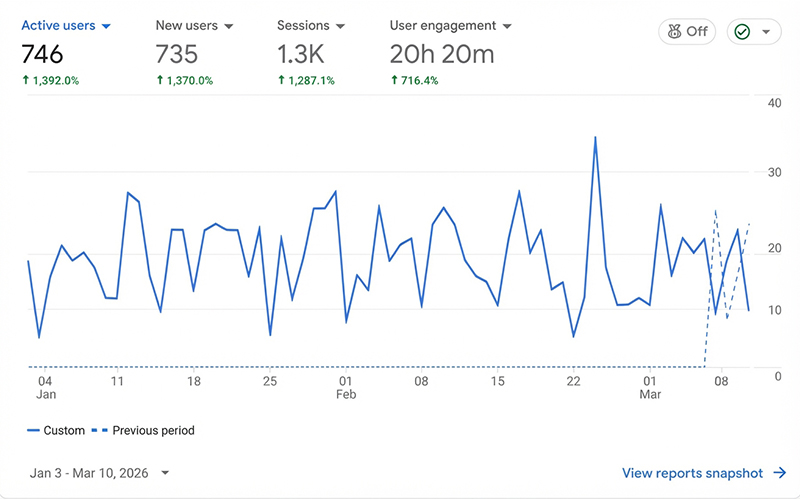Select the Active users metric tab
The width and height of the screenshot is (800, 500).
(66, 52)
